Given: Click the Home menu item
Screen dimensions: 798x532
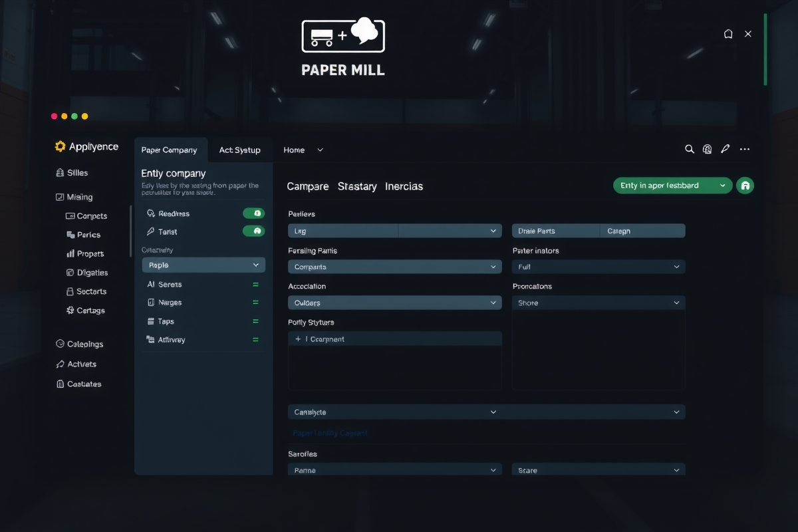Looking at the screenshot, I should coord(294,150).
